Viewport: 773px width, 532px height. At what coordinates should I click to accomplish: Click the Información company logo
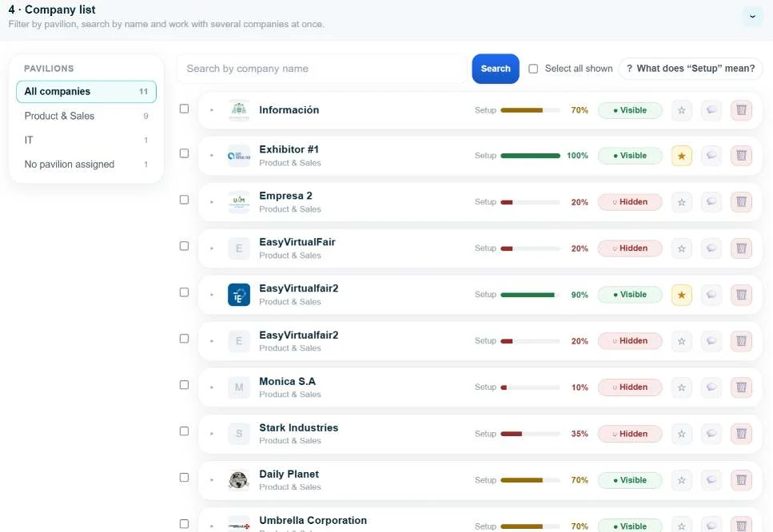(238, 110)
